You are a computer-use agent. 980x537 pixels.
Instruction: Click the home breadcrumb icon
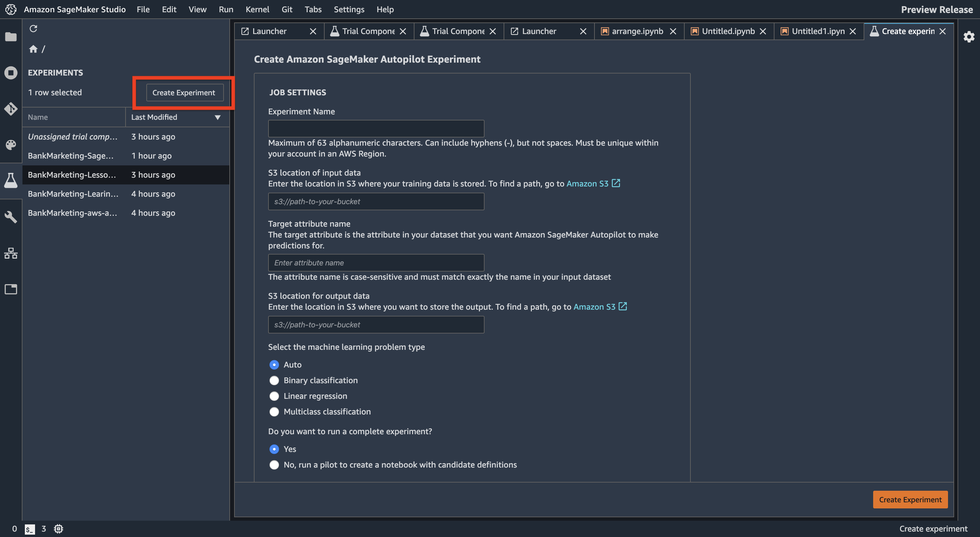[33, 49]
